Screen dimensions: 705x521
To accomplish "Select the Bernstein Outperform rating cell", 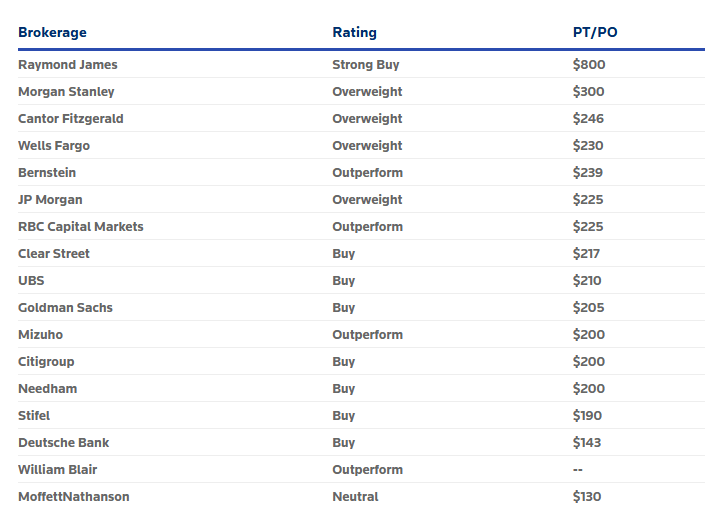I will (367, 173).
